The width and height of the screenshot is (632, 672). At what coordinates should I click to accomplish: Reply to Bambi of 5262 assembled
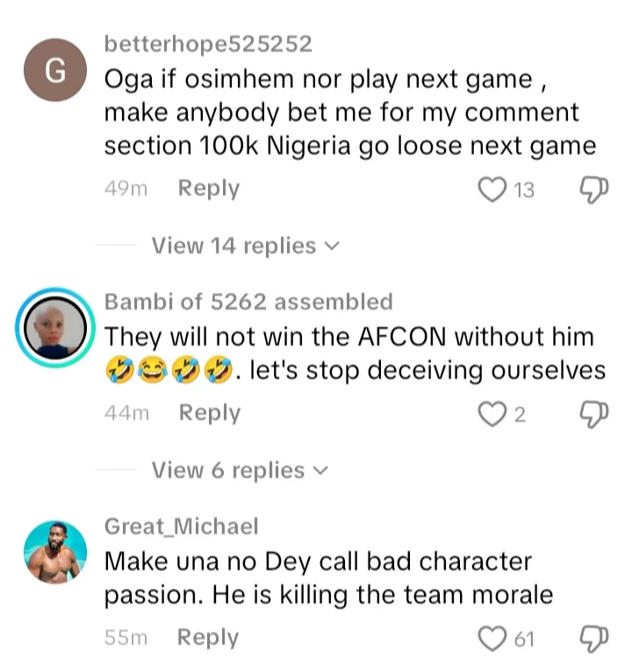click(209, 413)
